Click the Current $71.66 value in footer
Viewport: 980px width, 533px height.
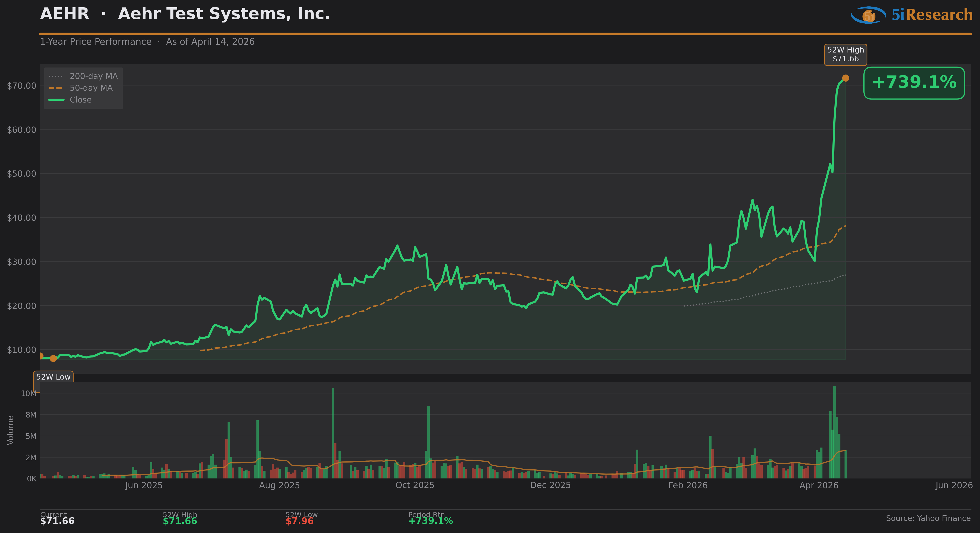pyautogui.click(x=57, y=521)
